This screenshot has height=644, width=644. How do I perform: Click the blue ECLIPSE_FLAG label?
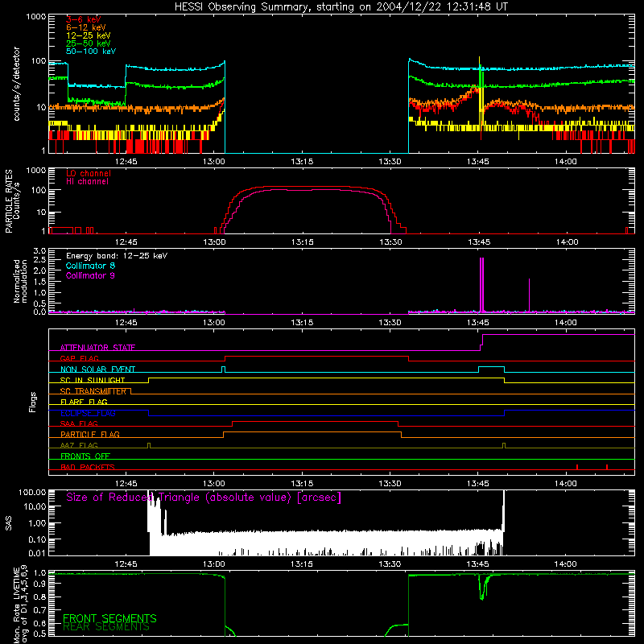pos(88,413)
